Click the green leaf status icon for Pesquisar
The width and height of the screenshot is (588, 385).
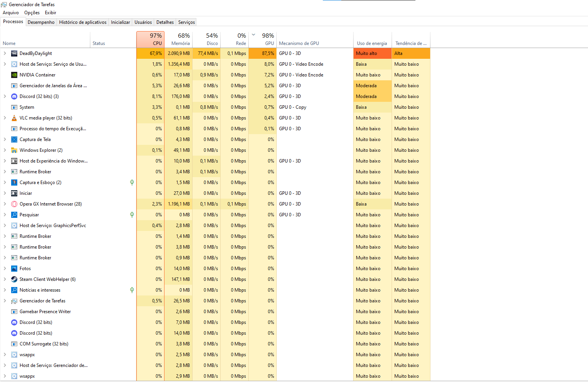[x=132, y=215]
